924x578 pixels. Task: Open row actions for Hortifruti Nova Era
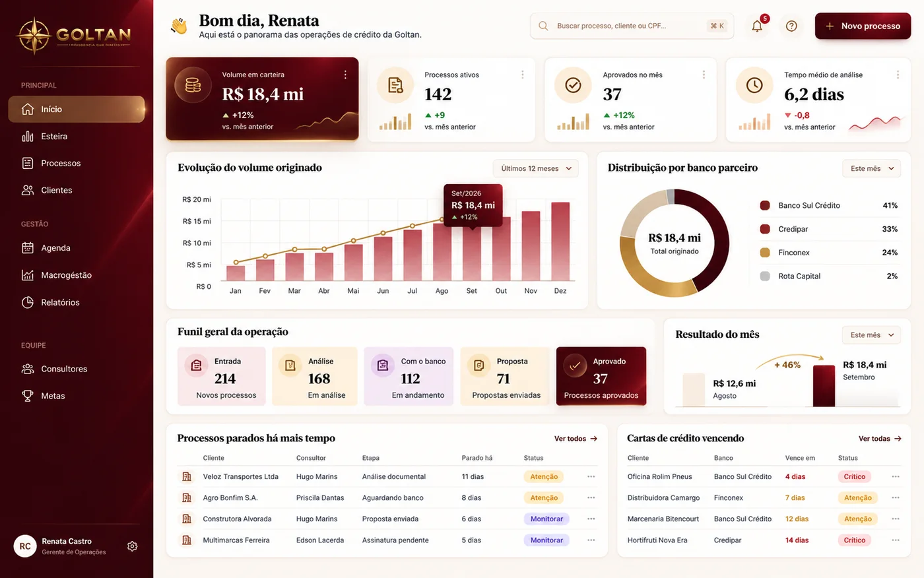pyautogui.click(x=896, y=540)
